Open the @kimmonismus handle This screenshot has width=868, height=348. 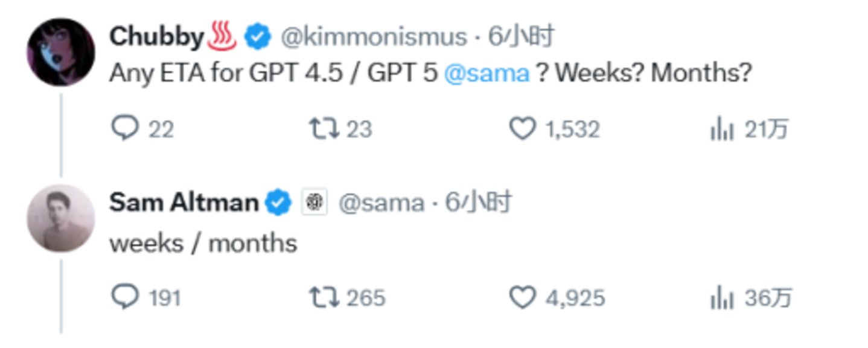(373, 37)
